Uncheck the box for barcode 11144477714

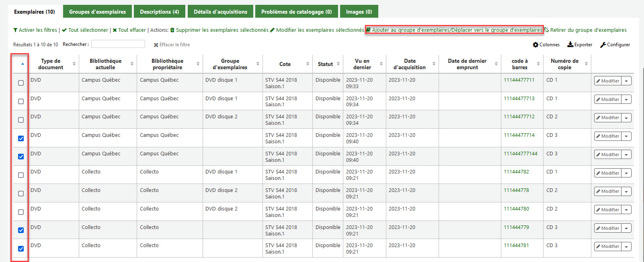tap(21, 138)
